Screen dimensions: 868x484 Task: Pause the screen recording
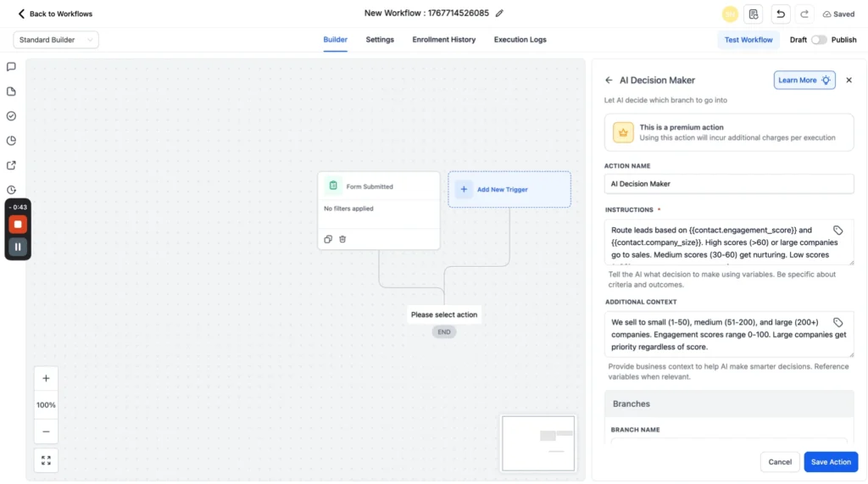18,247
